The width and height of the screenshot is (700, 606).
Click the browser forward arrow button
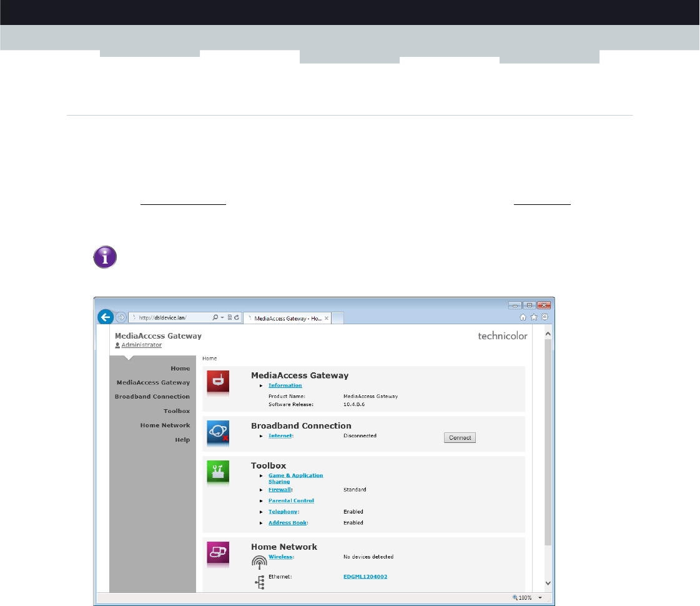tap(121, 317)
